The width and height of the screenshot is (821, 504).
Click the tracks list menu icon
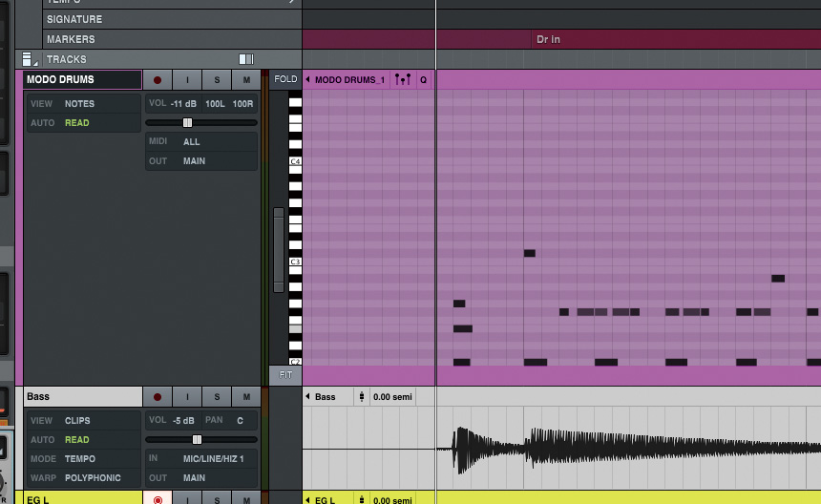click(28, 59)
